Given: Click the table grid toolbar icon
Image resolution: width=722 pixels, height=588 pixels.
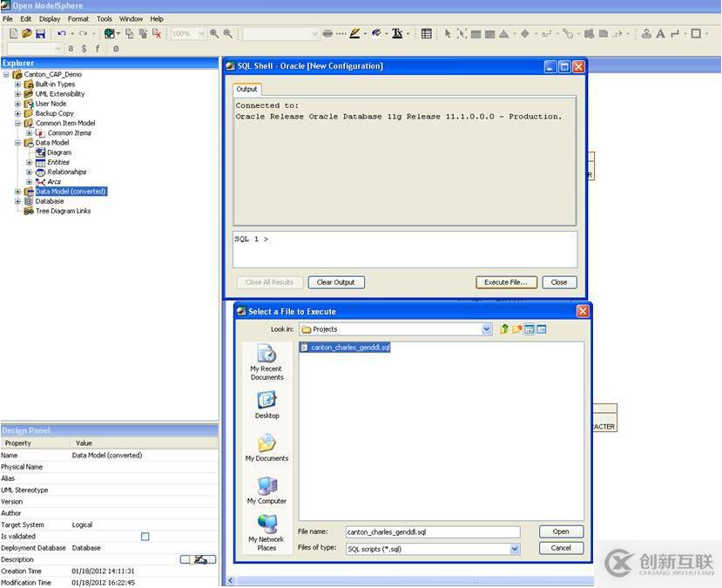Looking at the screenshot, I should [x=426, y=33].
